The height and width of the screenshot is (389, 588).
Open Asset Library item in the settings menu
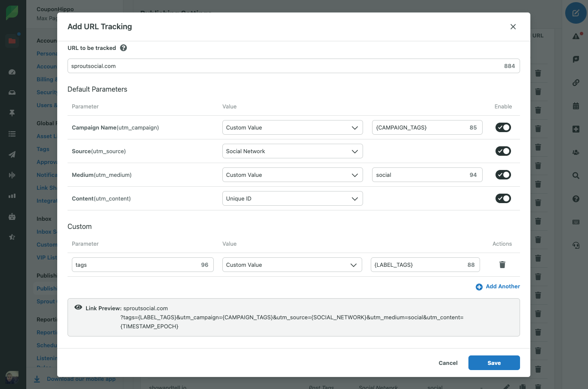coord(47,136)
